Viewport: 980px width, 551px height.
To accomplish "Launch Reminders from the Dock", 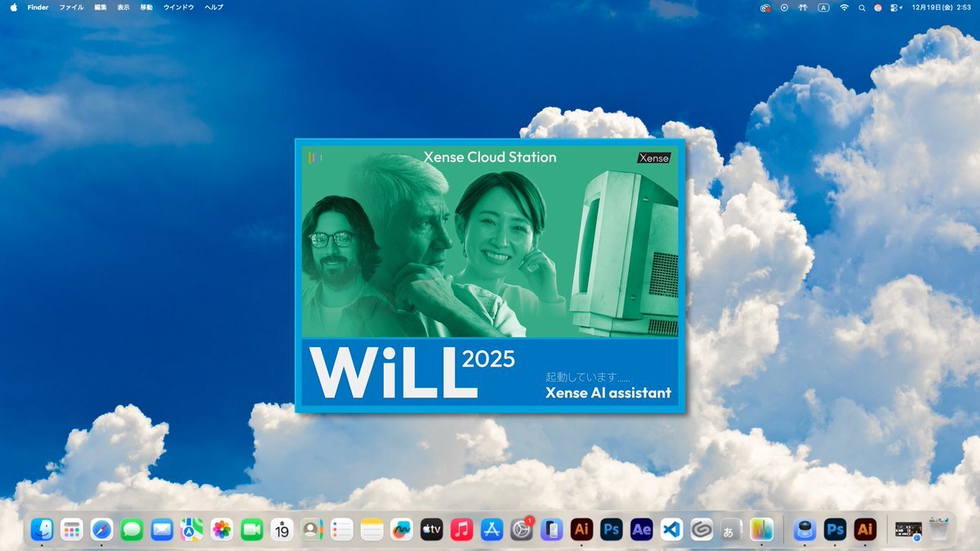I will 341,530.
